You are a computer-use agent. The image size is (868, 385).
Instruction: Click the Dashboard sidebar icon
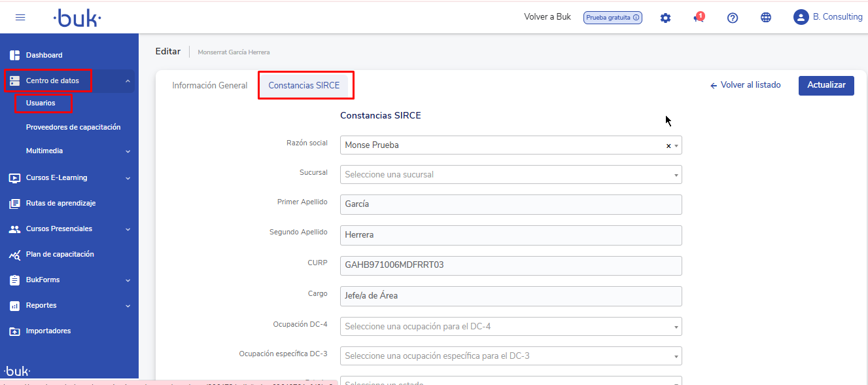[x=14, y=55]
